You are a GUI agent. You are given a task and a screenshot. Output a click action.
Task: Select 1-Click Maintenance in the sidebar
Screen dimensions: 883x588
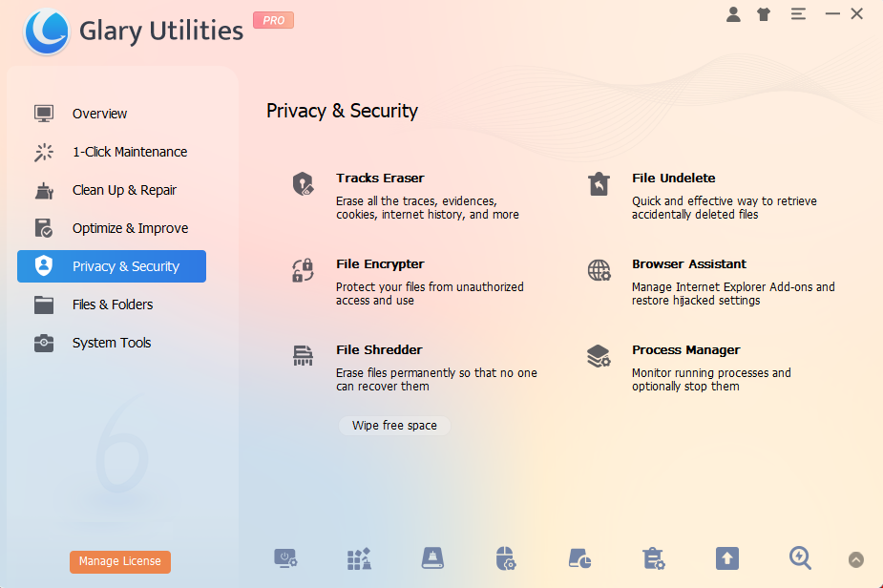pyautogui.click(x=112, y=152)
